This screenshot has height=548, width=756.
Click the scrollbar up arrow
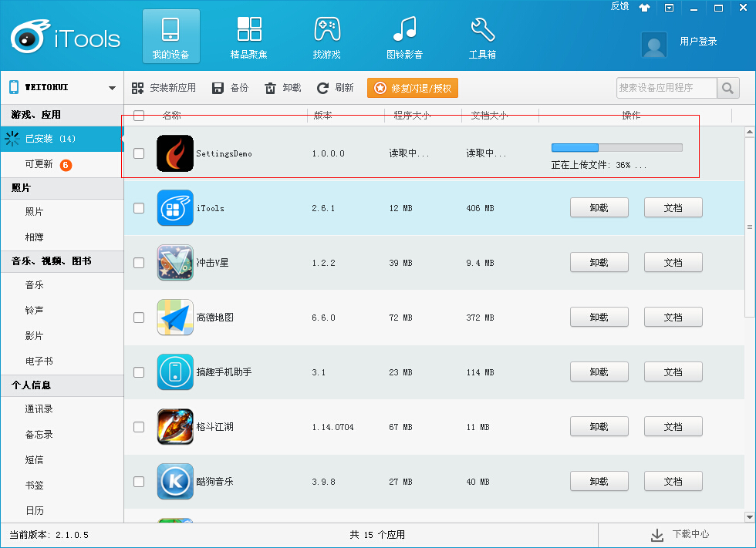click(x=750, y=132)
